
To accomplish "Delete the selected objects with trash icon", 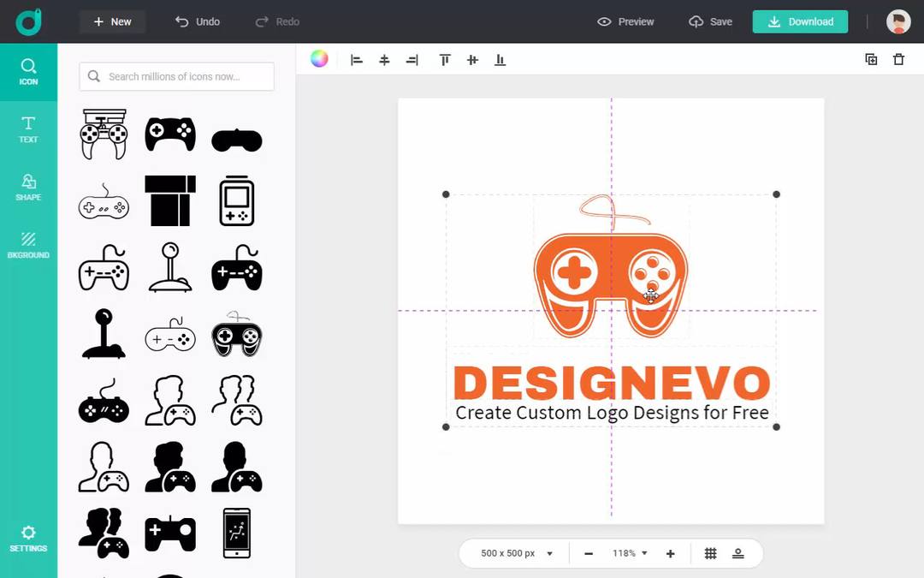I will pyautogui.click(x=898, y=59).
